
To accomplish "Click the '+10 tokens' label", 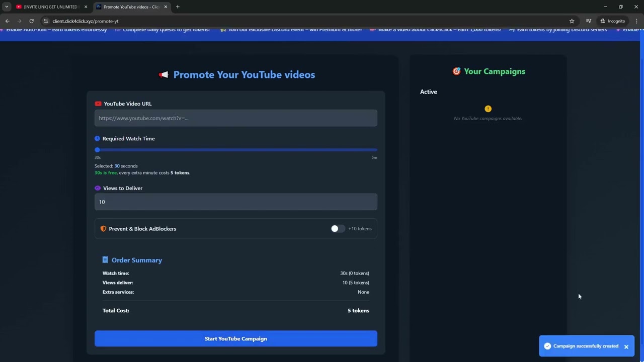I will [x=360, y=229].
